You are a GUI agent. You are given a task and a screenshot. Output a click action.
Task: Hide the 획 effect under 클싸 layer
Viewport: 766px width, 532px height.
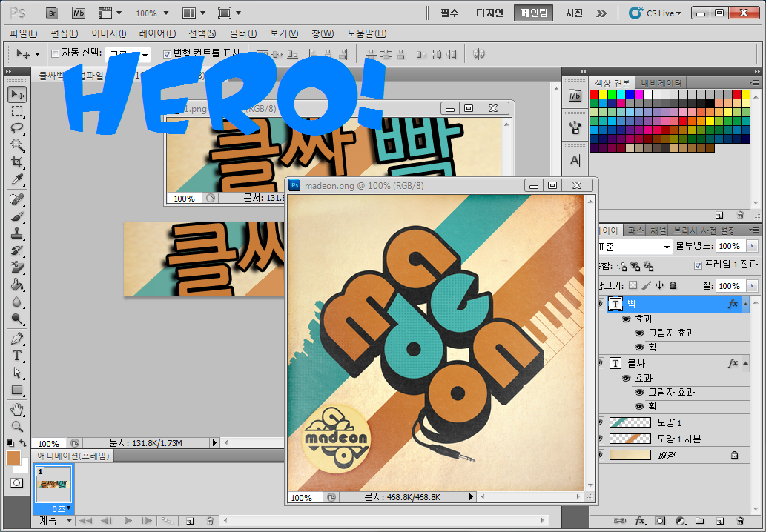coord(639,407)
